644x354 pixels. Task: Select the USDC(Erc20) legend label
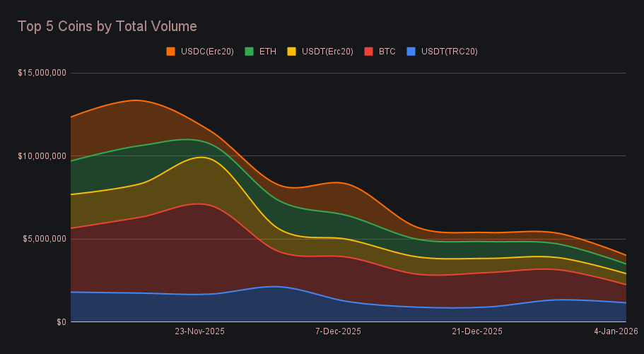coord(207,52)
